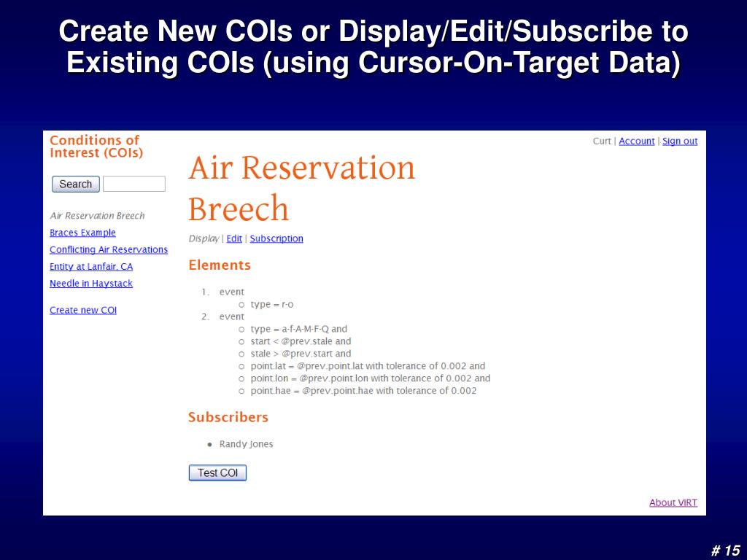Click subscriber Randy Jones
This screenshot has width=747, height=560.
coord(247,444)
